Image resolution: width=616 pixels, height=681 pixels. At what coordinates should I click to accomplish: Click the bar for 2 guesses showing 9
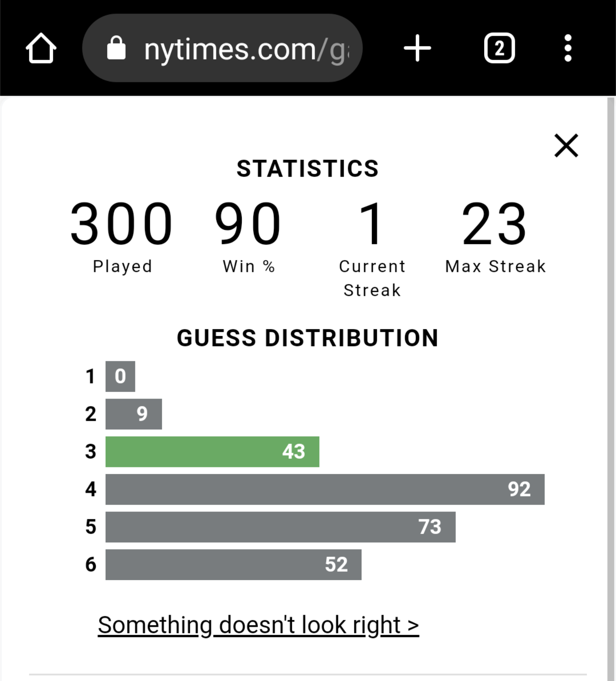tap(134, 414)
